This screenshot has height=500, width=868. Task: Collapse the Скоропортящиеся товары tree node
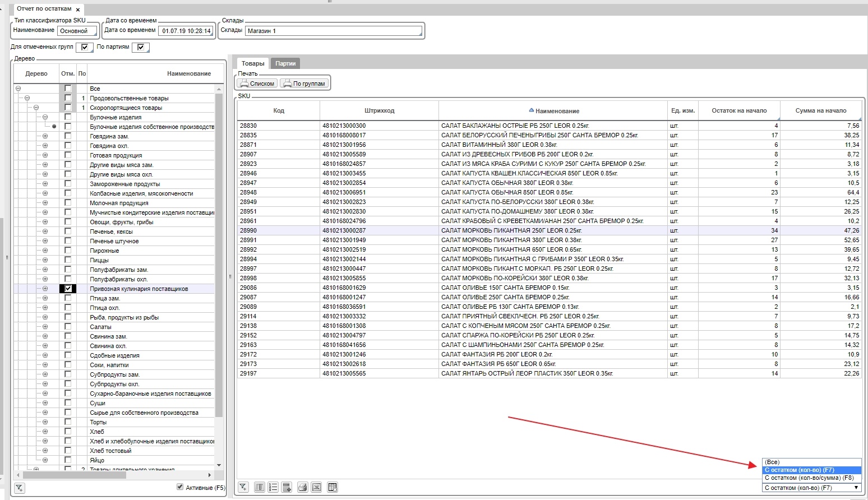click(36, 108)
